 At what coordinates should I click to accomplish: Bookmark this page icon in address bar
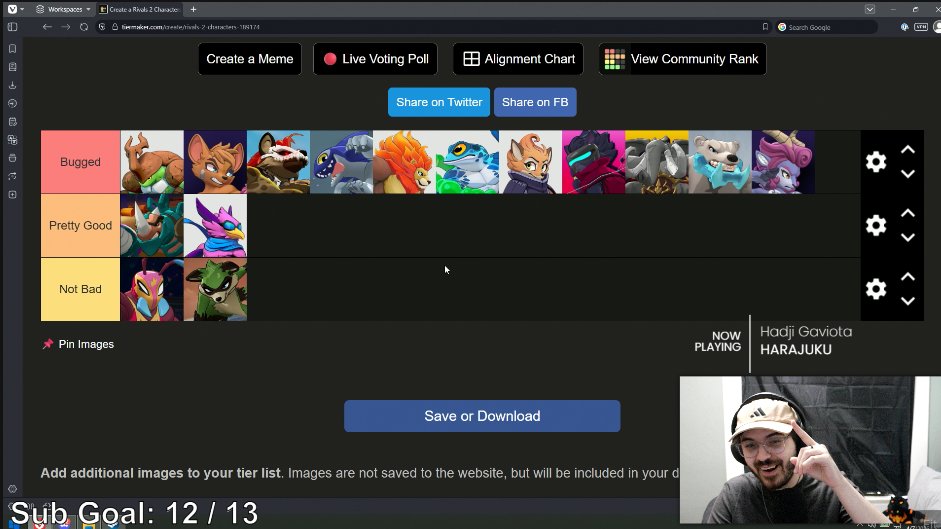(x=765, y=27)
